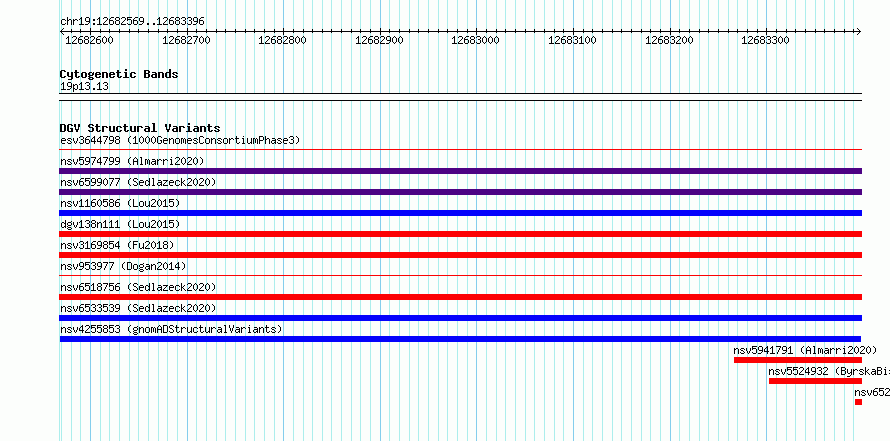Click ruler position 12683000
The height and width of the screenshot is (441, 890).
[476, 40]
